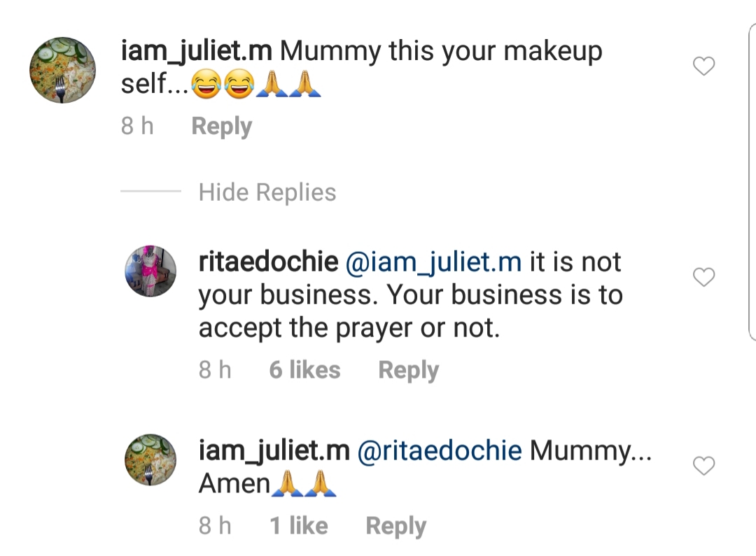Like the "Mummy this your makeup" comment
This screenshot has width=756, height=556.
703,66
